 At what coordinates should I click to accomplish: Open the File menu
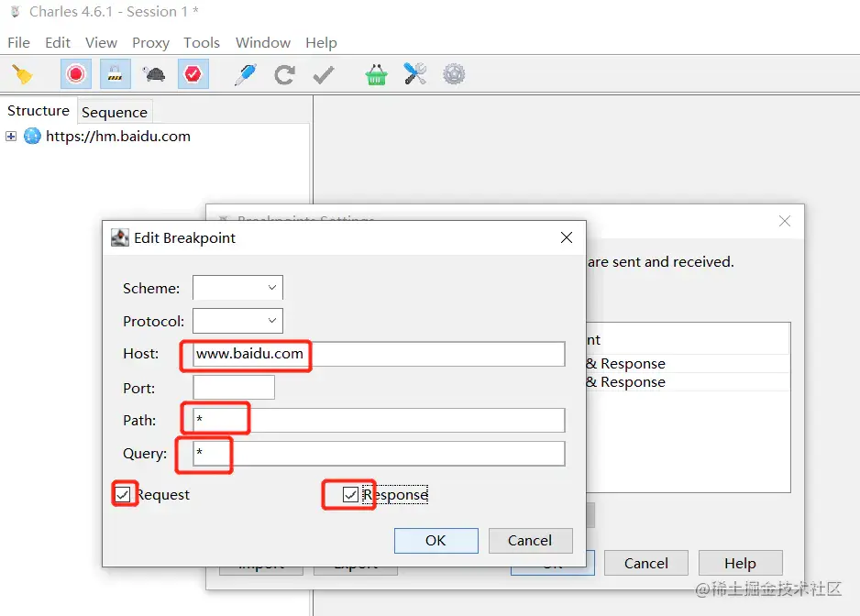tap(18, 43)
